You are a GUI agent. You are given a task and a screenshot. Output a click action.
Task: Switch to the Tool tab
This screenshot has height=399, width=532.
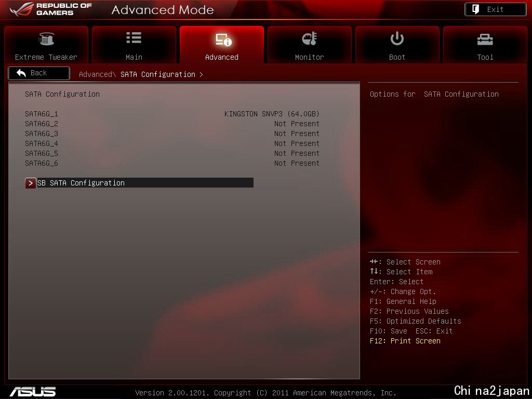click(x=485, y=45)
